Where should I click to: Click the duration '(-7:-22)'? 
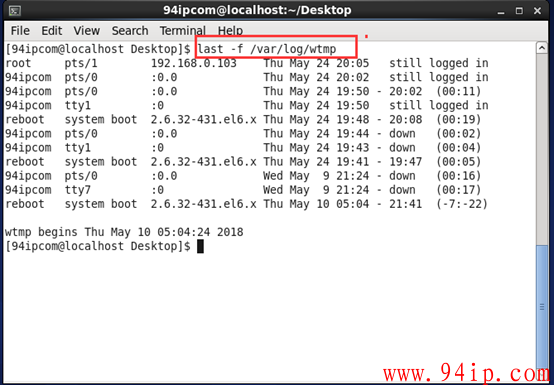(x=462, y=204)
